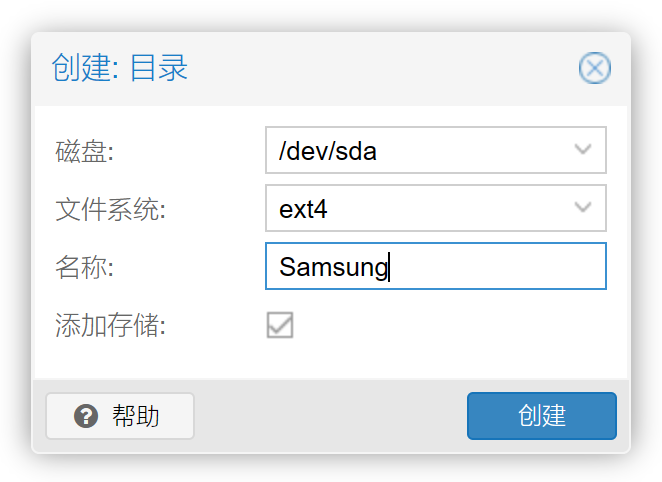662x482 pixels.
Task: Close the 创建: 目录 dialog
Action: [594, 68]
